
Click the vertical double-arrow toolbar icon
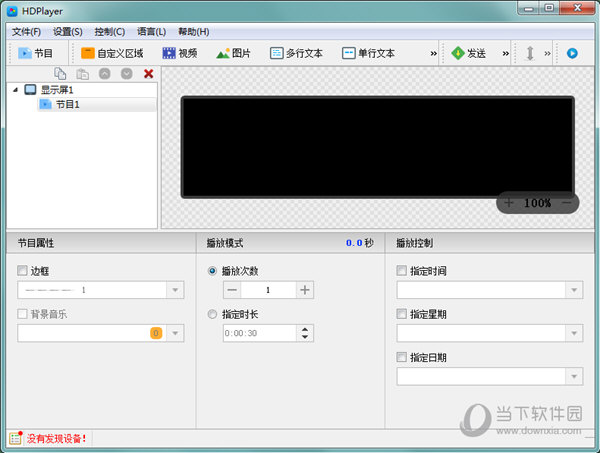click(530, 53)
